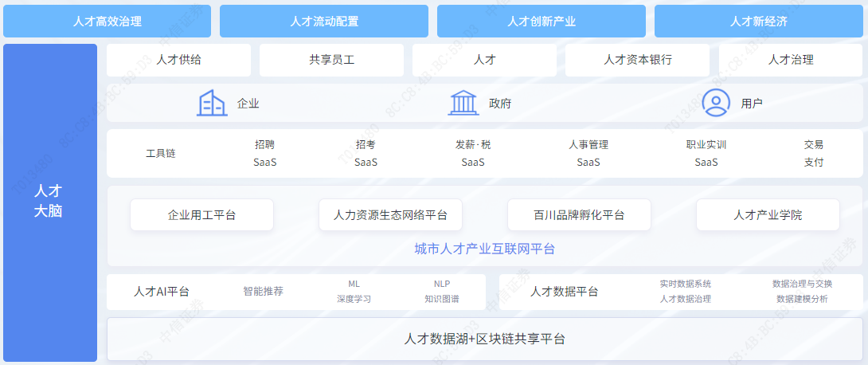Open 百川品牌孵化平台
This screenshot has width=868, height=365.
tap(579, 215)
